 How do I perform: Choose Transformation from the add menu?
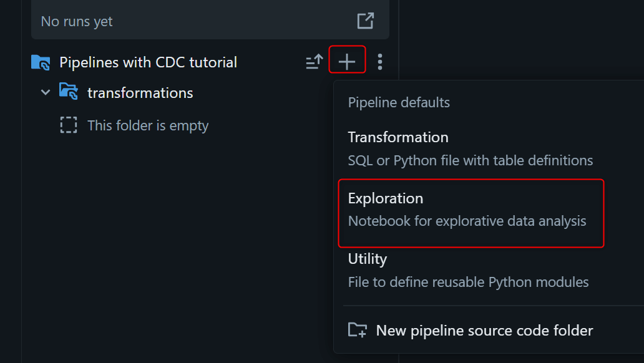tap(398, 137)
